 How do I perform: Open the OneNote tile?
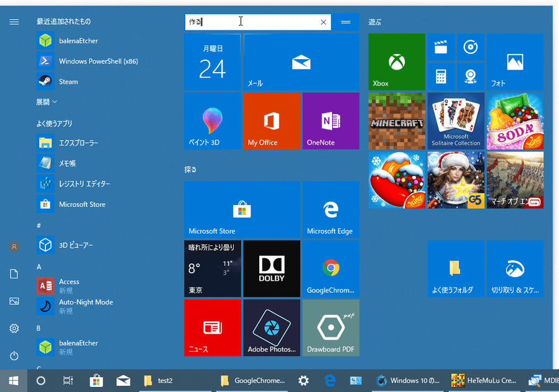tap(331, 121)
